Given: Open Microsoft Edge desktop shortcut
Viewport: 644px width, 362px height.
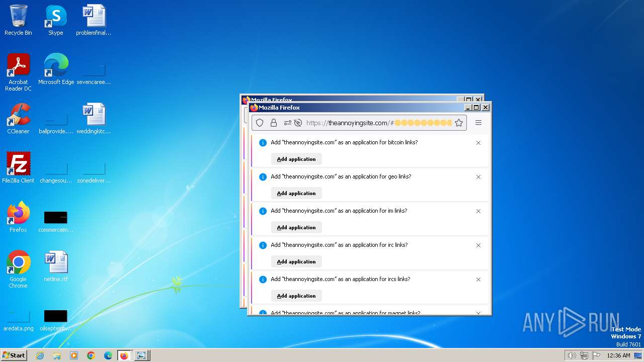Looking at the screenshot, I should tap(56, 69).
